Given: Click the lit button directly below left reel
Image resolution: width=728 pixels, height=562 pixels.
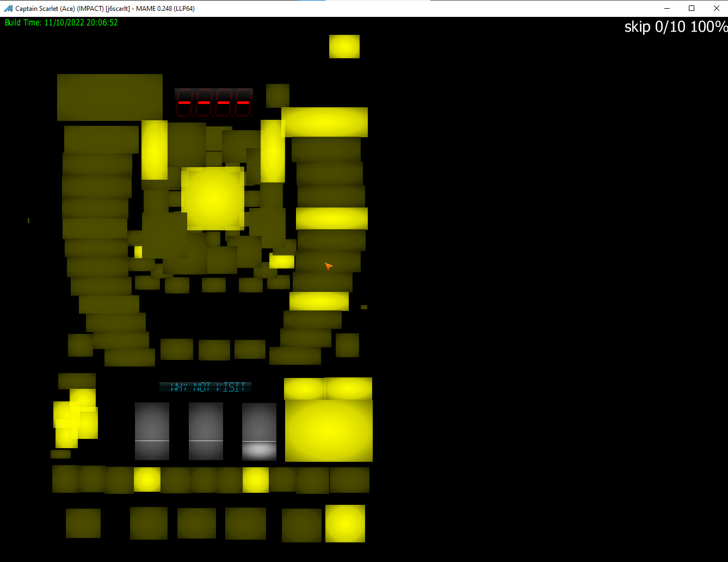Looking at the screenshot, I should (147, 479).
